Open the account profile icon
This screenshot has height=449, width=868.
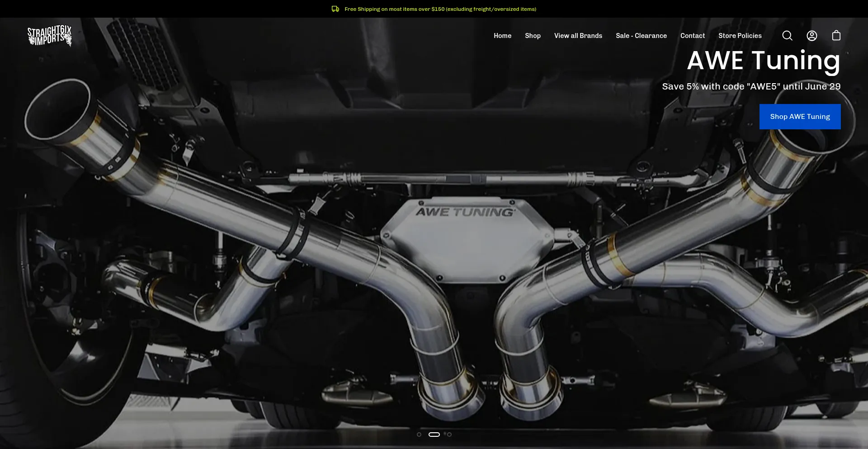[x=812, y=36]
